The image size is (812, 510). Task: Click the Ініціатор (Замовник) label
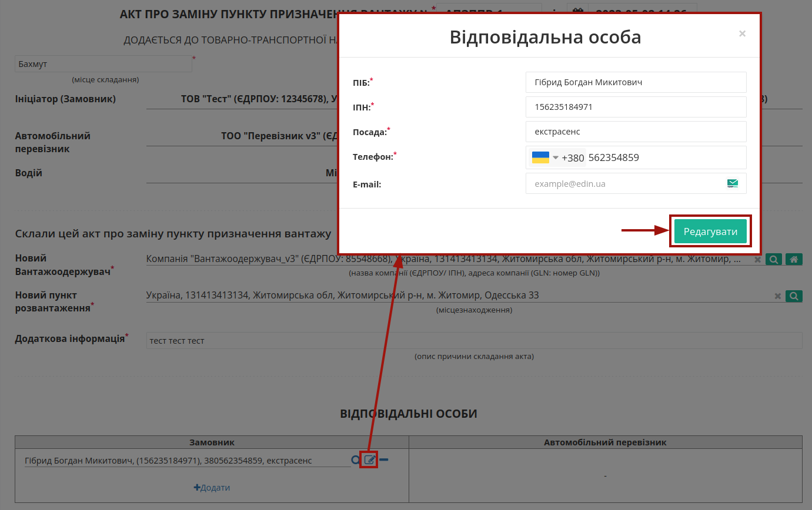[65, 99]
